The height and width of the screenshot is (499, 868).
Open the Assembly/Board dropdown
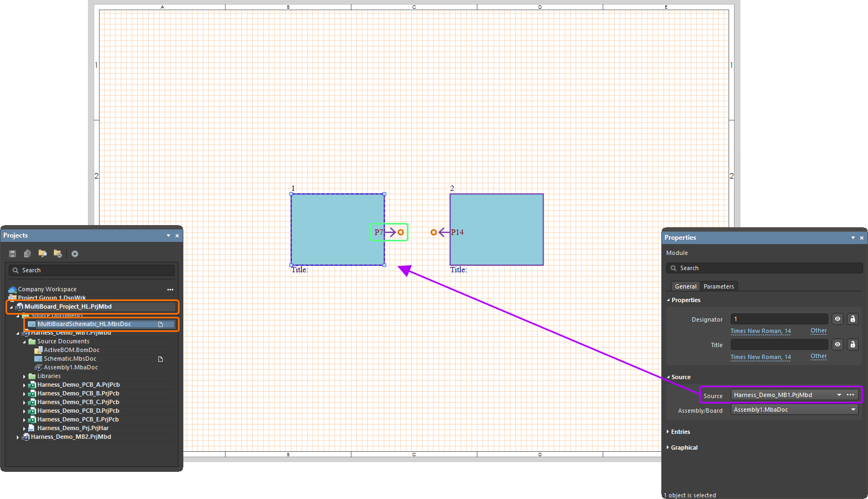(x=853, y=410)
